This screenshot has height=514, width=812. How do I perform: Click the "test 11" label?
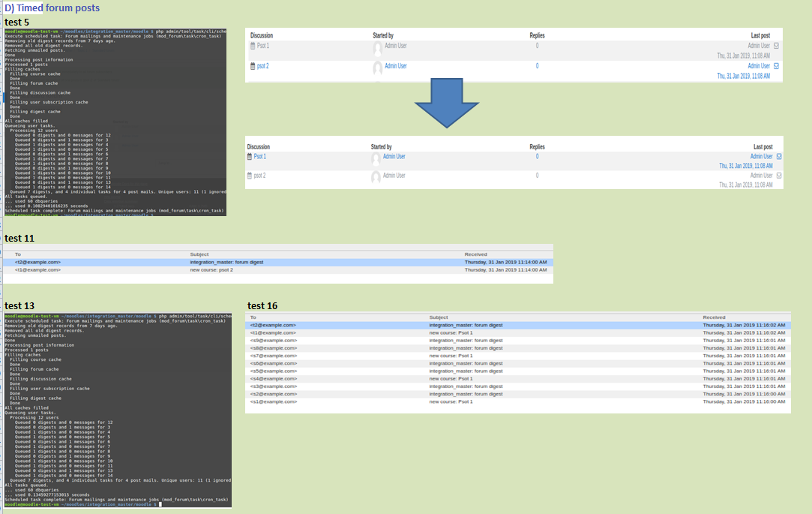[x=19, y=239]
